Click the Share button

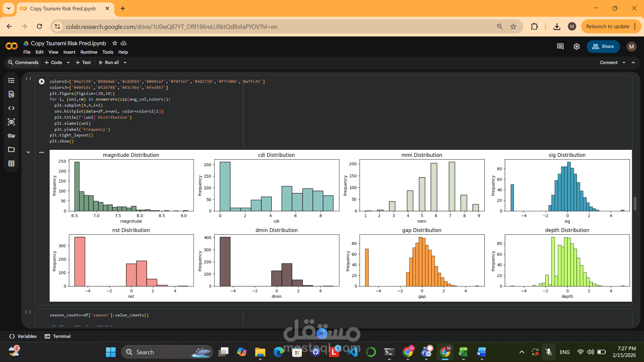point(603,47)
